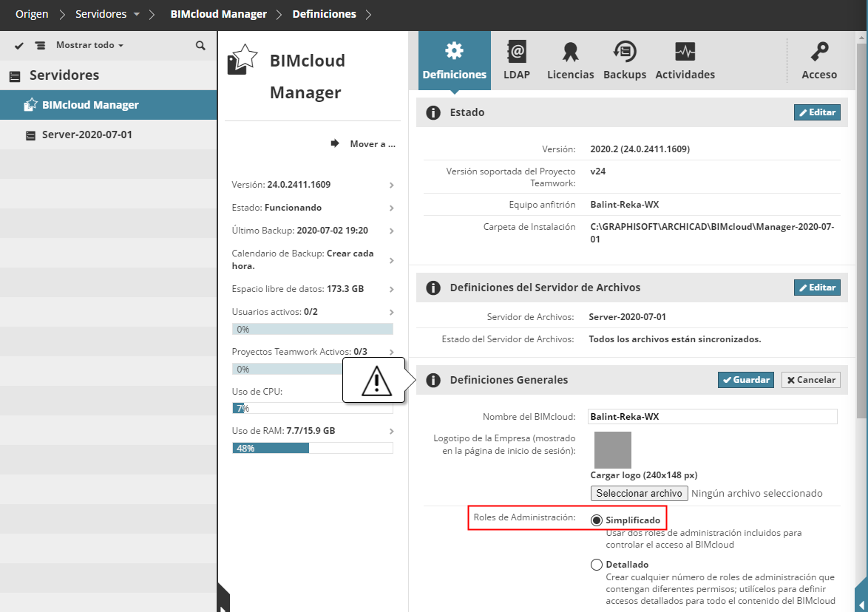Screen dimensions: 868x612
Task: Expand the Uso de RAM row chevron
Action: [x=391, y=431]
